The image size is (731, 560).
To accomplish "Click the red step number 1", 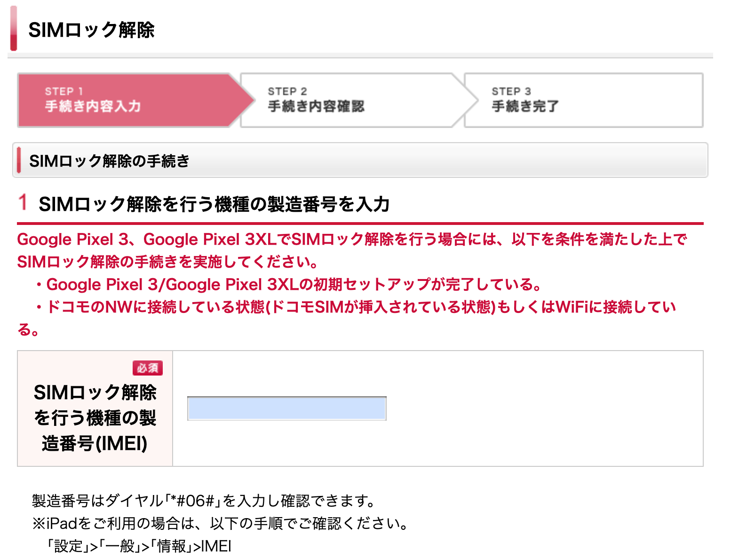I will [x=23, y=202].
